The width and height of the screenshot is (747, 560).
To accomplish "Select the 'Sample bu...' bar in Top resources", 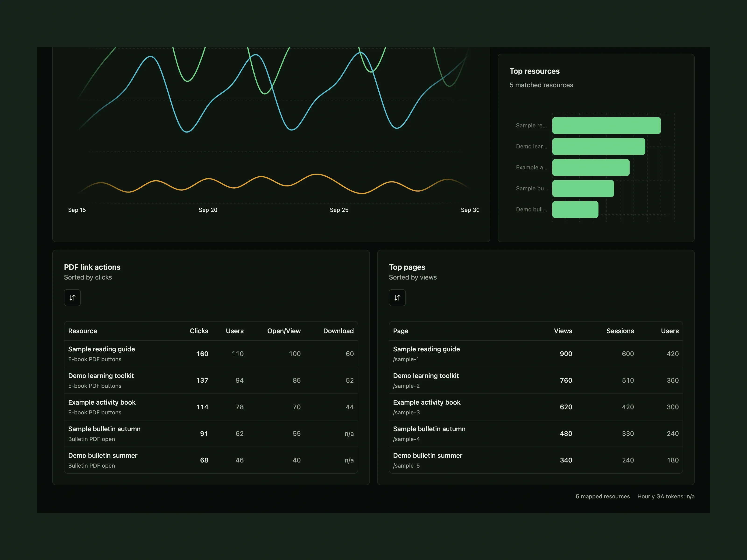I will tap(583, 188).
